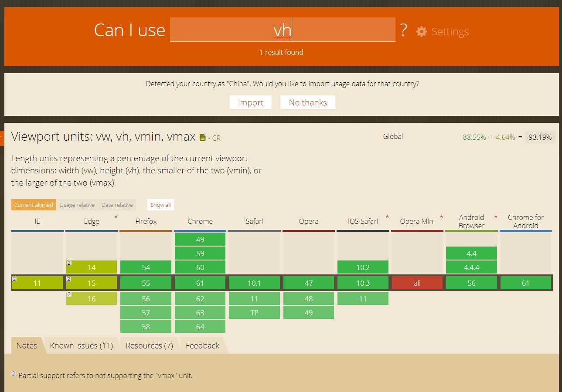Select the Firefox 58 support cell
Image resolution: width=562 pixels, height=392 pixels.
coord(146,327)
